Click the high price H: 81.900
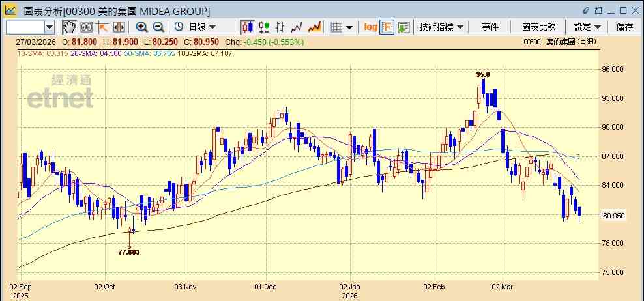The width and height of the screenshot is (644, 301). coord(121,42)
